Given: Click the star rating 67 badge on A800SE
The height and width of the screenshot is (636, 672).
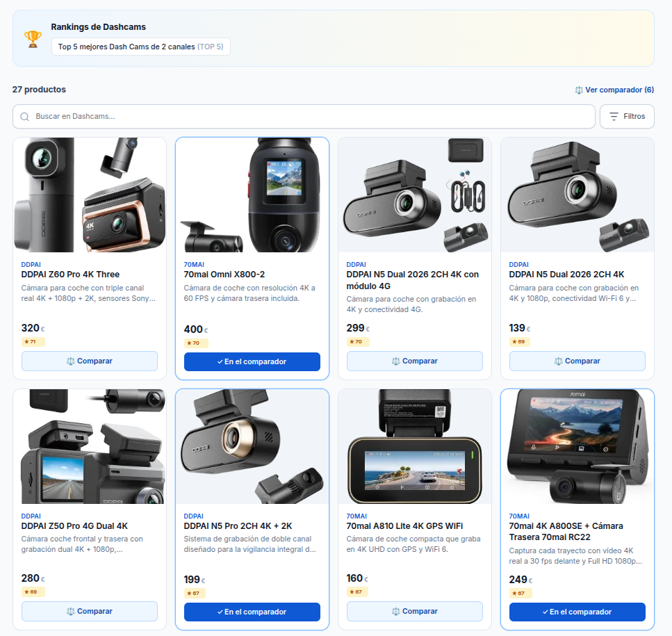Looking at the screenshot, I should 521,594.
